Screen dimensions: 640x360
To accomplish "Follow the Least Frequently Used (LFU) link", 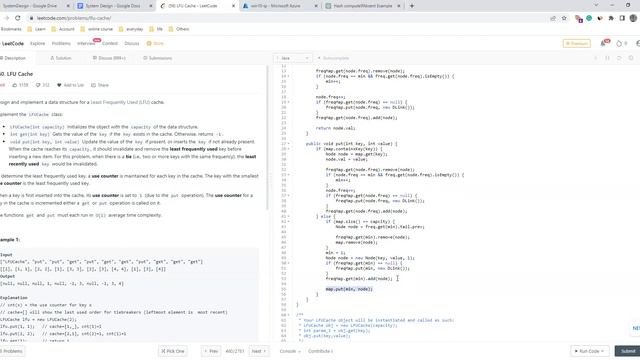I will click(120, 102).
